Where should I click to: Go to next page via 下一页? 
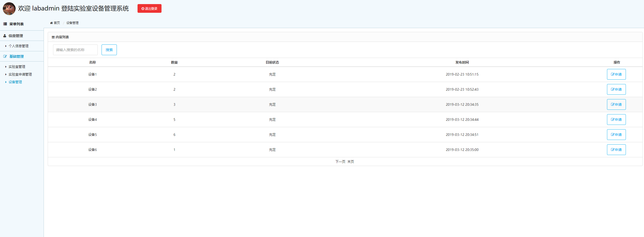340,162
